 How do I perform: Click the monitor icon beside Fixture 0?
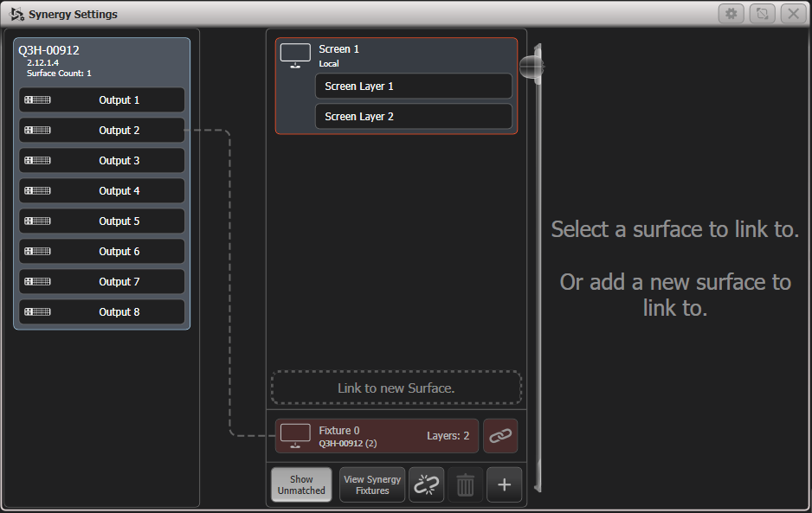coord(294,436)
